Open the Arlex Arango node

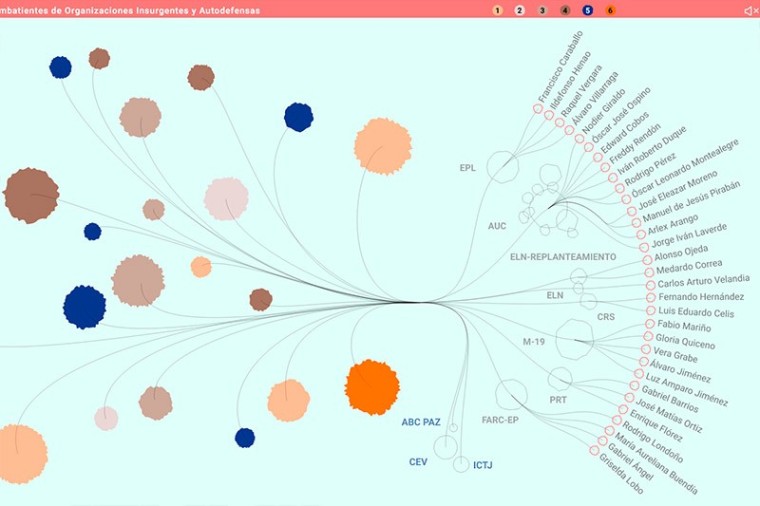pyautogui.click(x=641, y=235)
